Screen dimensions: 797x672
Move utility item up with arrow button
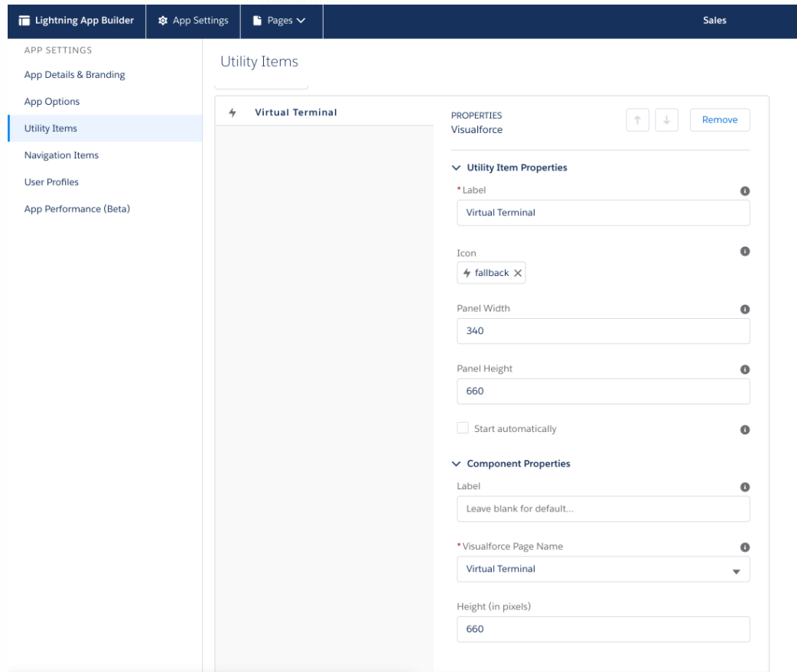637,120
